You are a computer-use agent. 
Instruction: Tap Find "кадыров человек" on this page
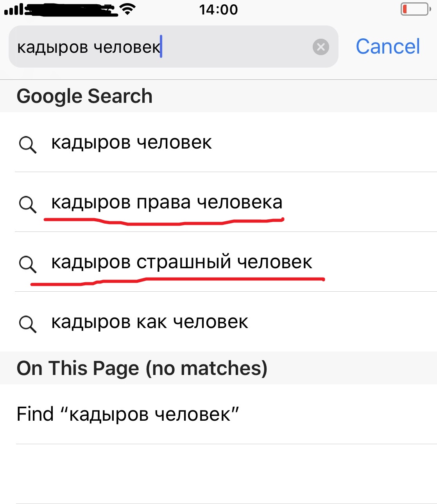point(128,414)
